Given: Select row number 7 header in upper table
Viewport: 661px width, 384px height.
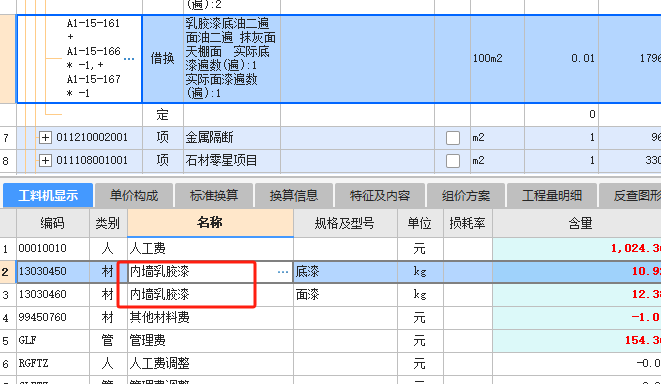Looking at the screenshot, I should [x=8, y=137].
